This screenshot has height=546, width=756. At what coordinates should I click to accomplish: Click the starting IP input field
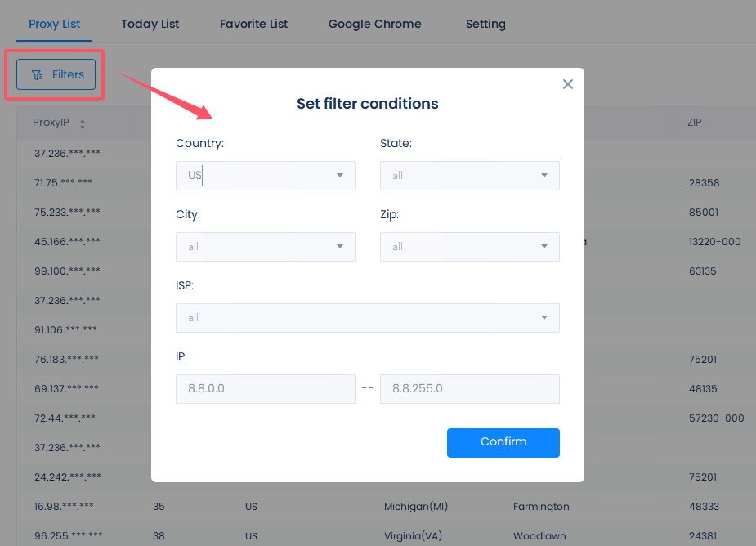265,389
